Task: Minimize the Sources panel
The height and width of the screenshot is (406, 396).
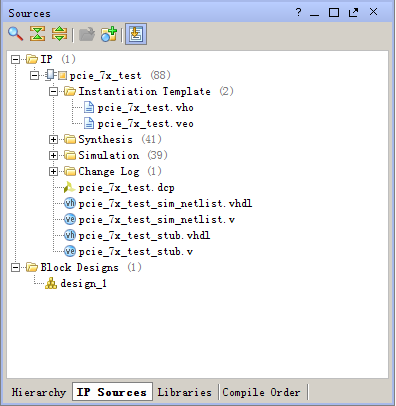Action: pos(314,14)
